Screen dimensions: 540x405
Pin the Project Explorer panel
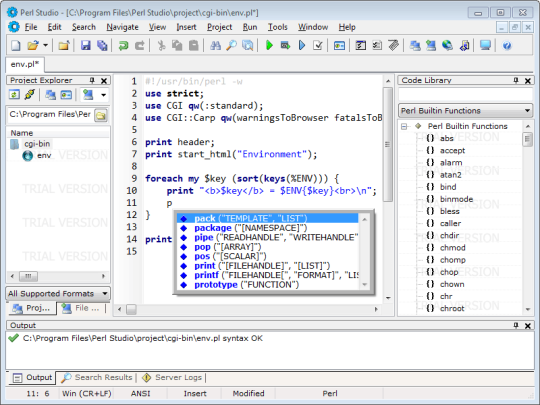[92, 80]
